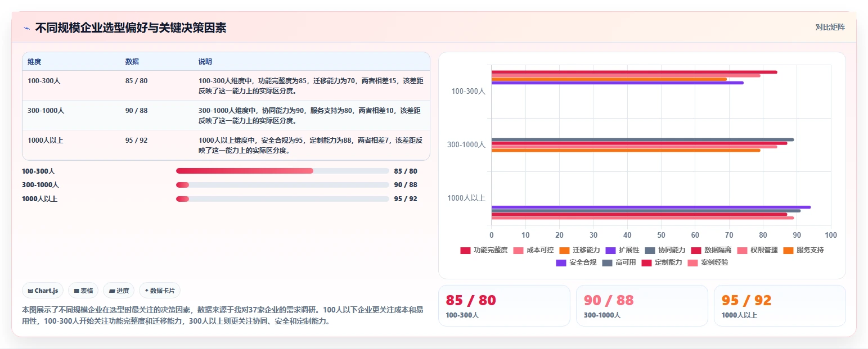Toggle the 协同能力 legend item
868x349 pixels.
click(x=665, y=250)
